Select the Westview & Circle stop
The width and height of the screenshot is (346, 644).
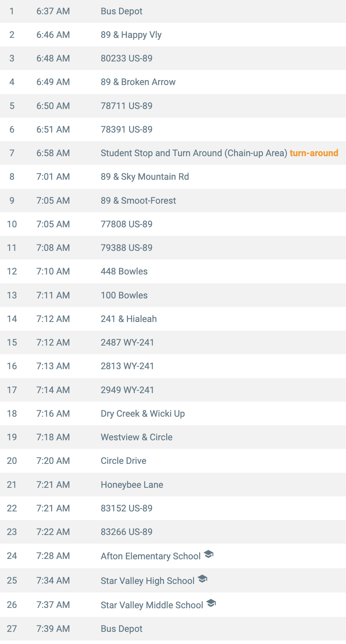pos(173,437)
